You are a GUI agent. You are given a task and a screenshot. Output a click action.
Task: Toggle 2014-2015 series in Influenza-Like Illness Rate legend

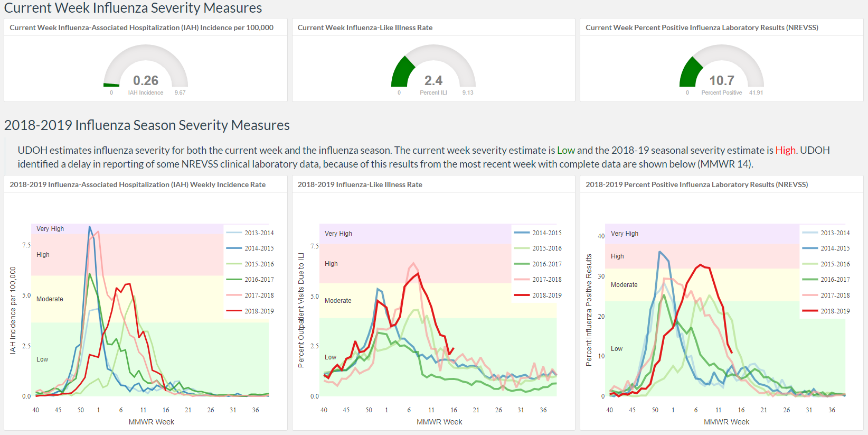[x=538, y=233]
